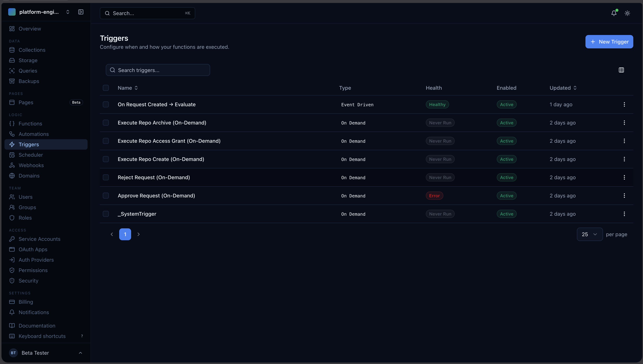Click the Automations workflow icon
The width and height of the screenshot is (643, 364).
tap(12, 134)
